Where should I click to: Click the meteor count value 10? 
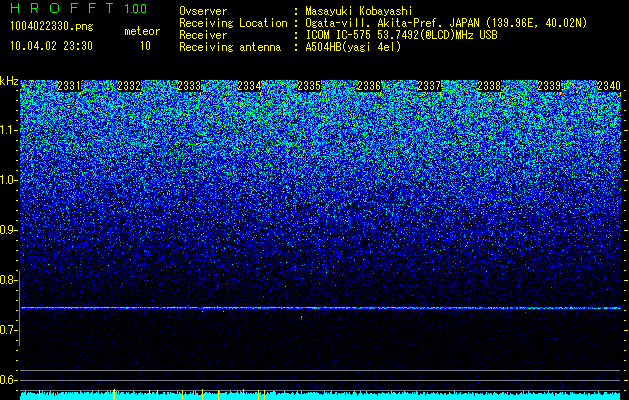145,46
